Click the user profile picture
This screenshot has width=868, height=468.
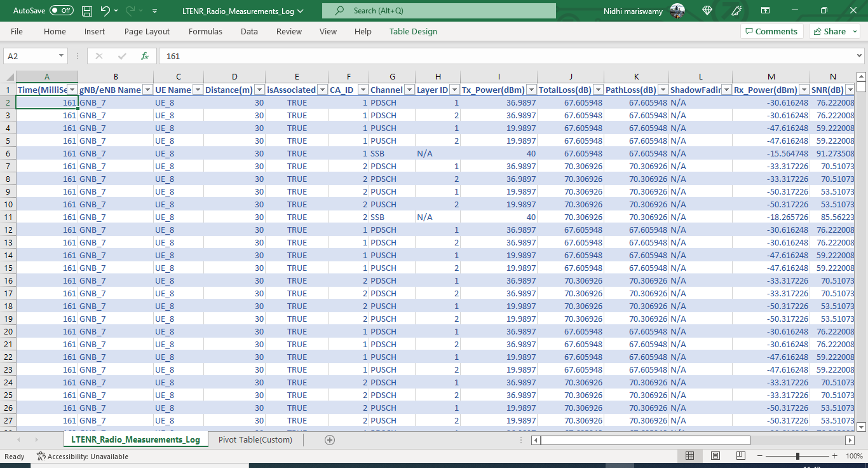point(677,11)
